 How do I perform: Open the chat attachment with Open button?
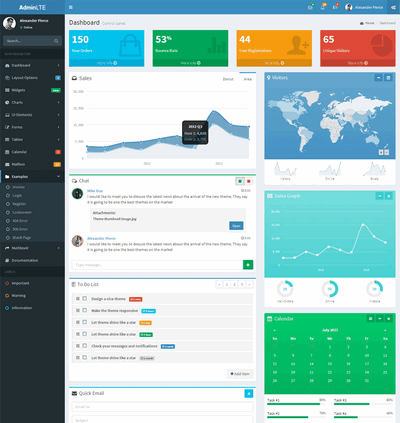click(x=236, y=226)
